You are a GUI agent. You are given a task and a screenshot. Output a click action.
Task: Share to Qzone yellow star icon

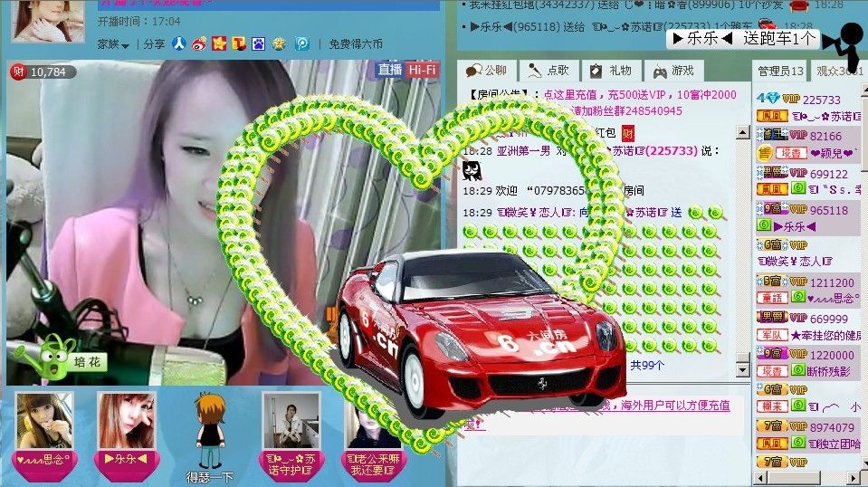[x=219, y=43]
